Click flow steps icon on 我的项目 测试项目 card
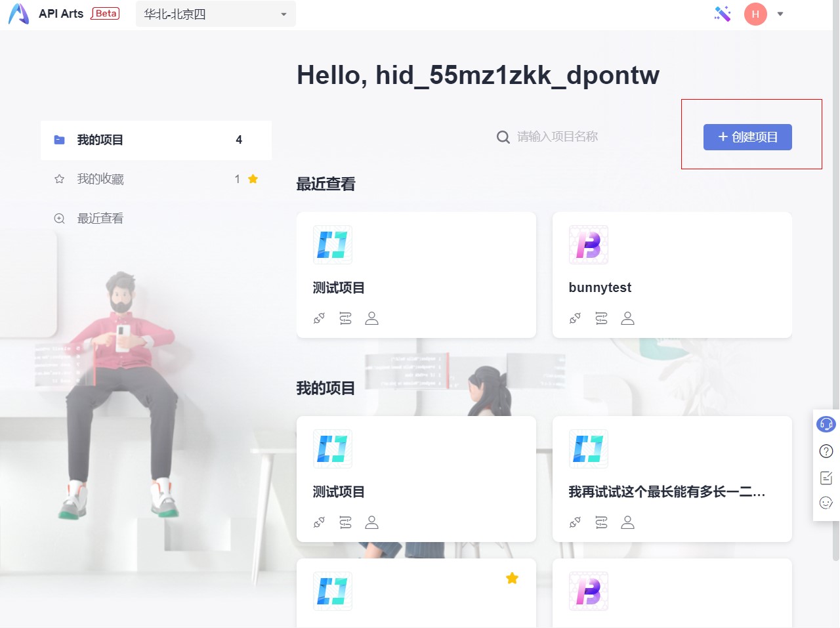 pyautogui.click(x=346, y=522)
